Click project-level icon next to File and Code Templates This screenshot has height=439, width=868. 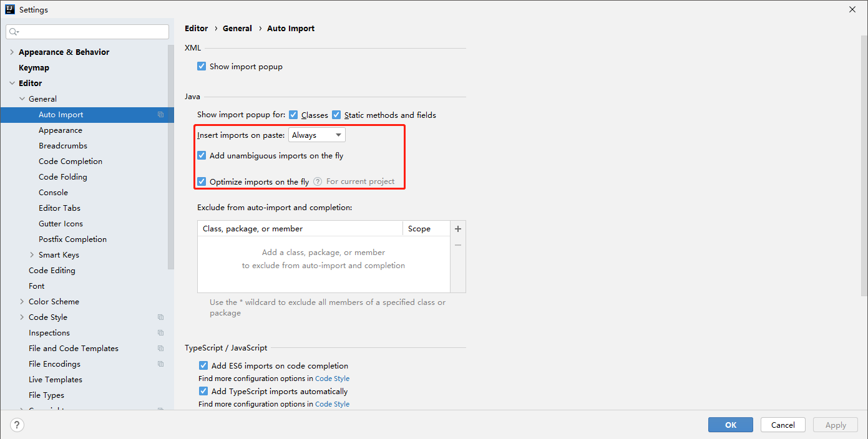click(x=160, y=349)
